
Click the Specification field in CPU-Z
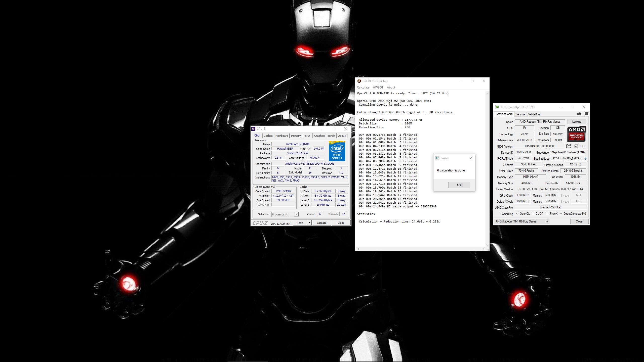point(310,164)
